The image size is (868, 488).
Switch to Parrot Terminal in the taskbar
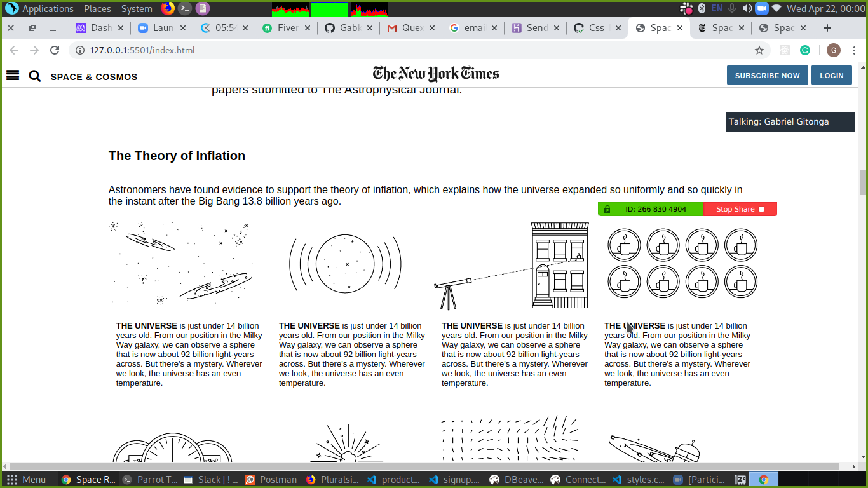(x=151, y=480)
